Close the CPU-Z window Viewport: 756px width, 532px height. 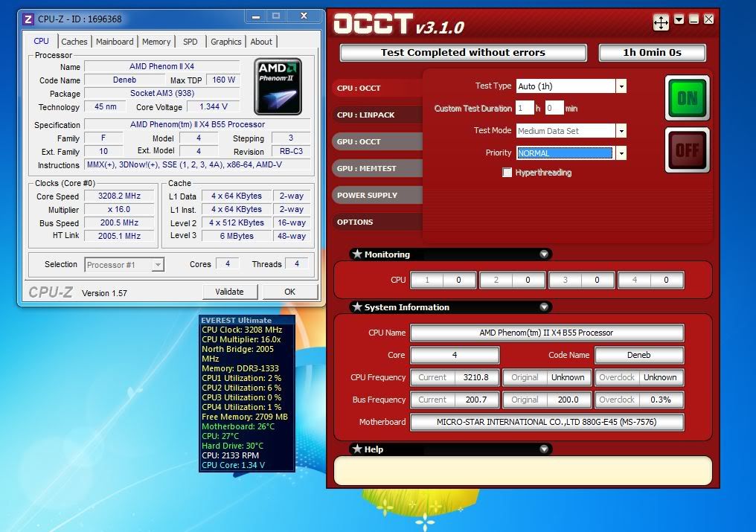click(x=304, y=16)
